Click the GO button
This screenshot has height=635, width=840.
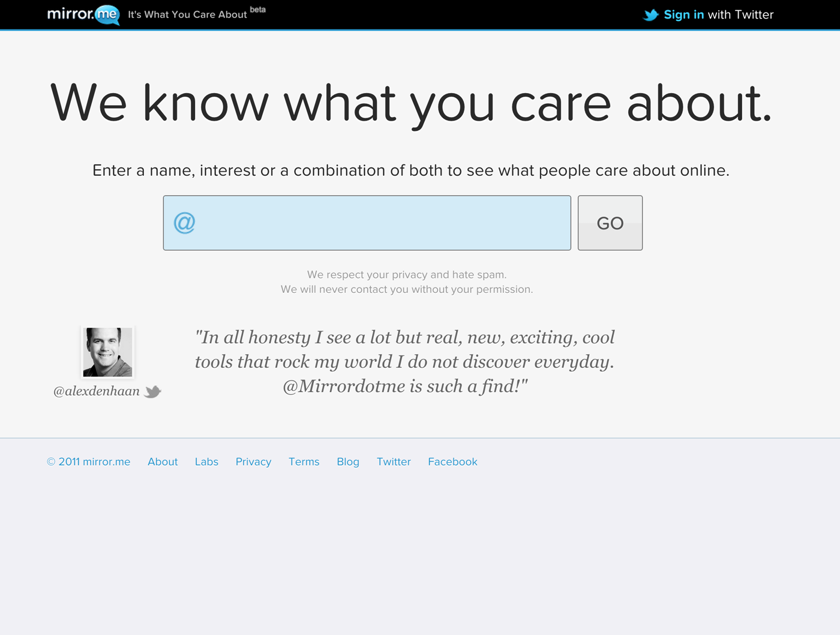(x=610, y=223)
